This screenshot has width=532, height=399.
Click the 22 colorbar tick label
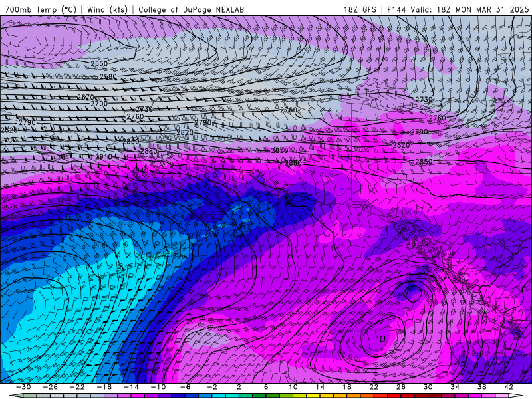pyautogui.click(x=374, y=387)
